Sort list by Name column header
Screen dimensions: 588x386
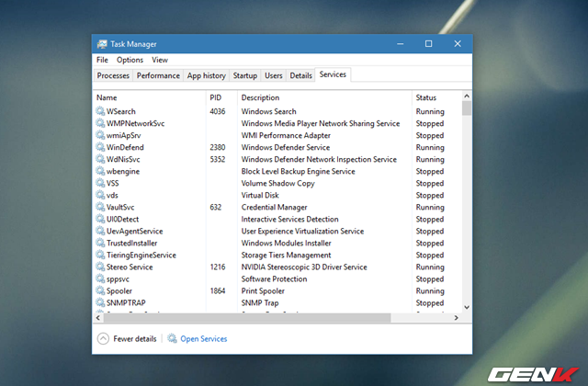149,97
